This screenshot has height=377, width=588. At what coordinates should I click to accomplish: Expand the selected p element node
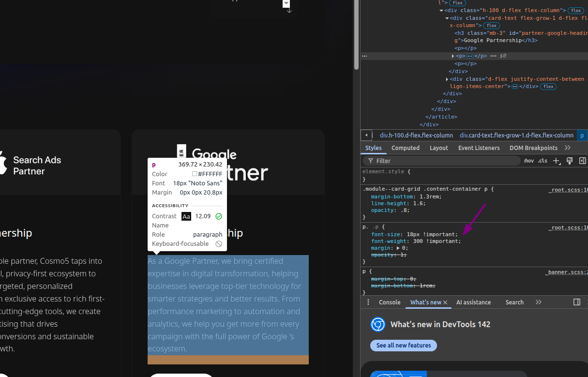(x=453, y=56)
